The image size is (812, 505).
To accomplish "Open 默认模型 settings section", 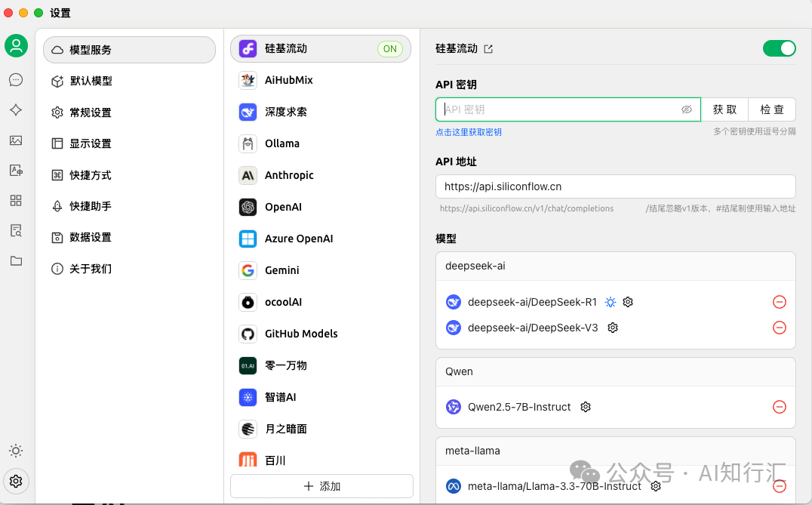I will (130, 82).
